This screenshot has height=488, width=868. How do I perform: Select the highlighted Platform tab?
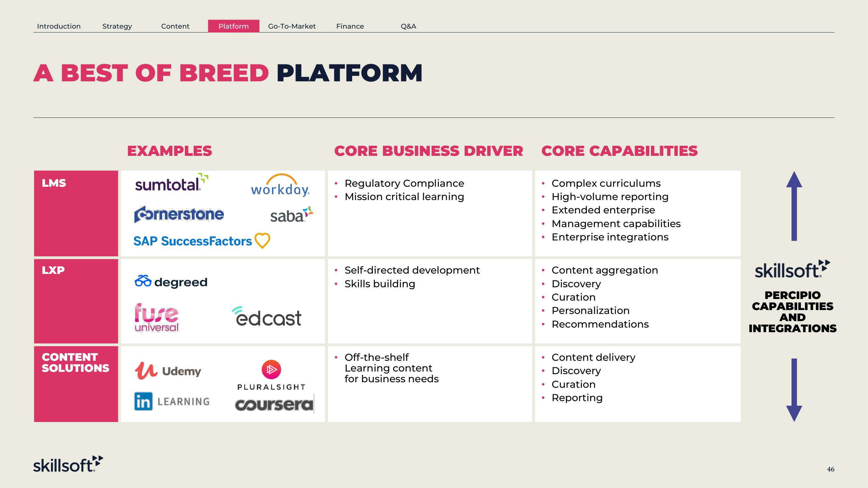pos(233,26)
